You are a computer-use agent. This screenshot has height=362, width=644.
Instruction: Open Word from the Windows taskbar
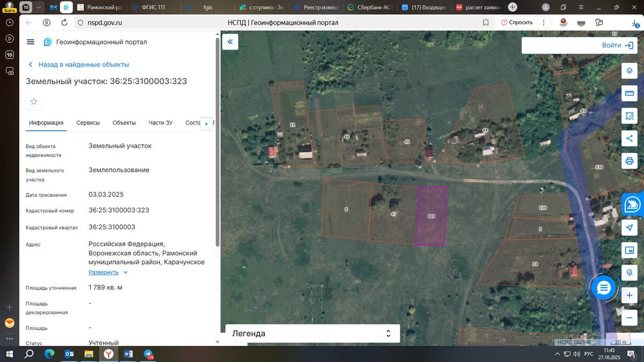[128, 354]
